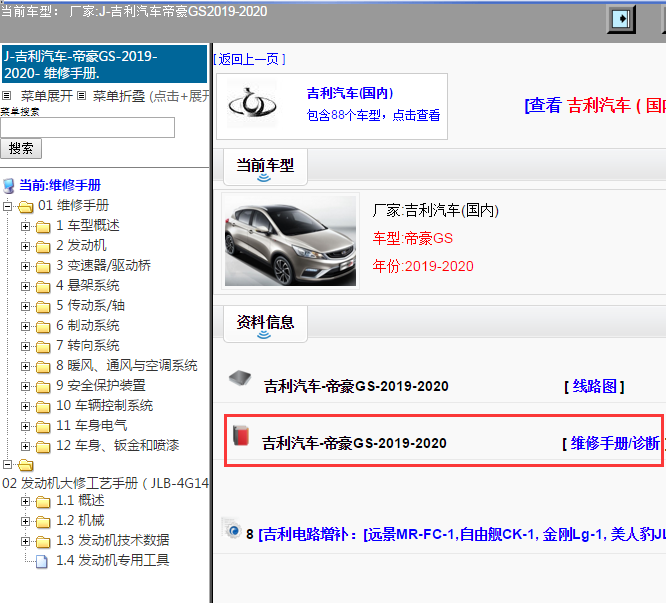The width and height of the screenshot is (666, 603).
Task: Click folder icon for 11 车身电气
Action: pos(43,426)
